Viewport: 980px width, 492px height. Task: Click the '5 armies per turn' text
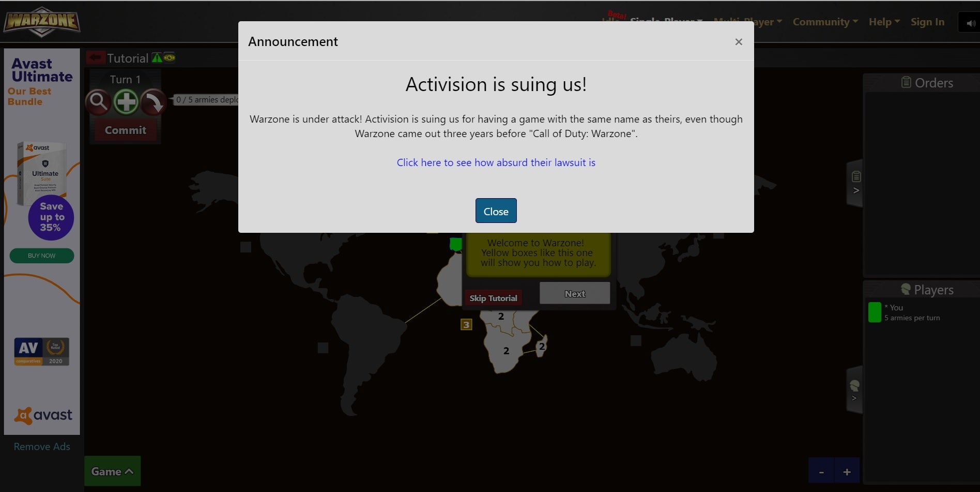(912, 318)
